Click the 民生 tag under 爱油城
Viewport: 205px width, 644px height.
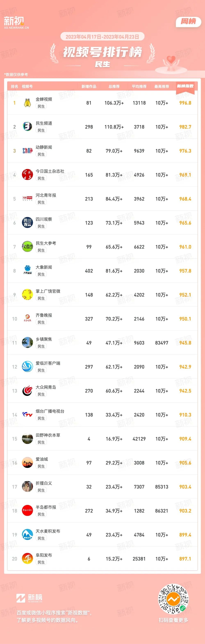[41, 466]
